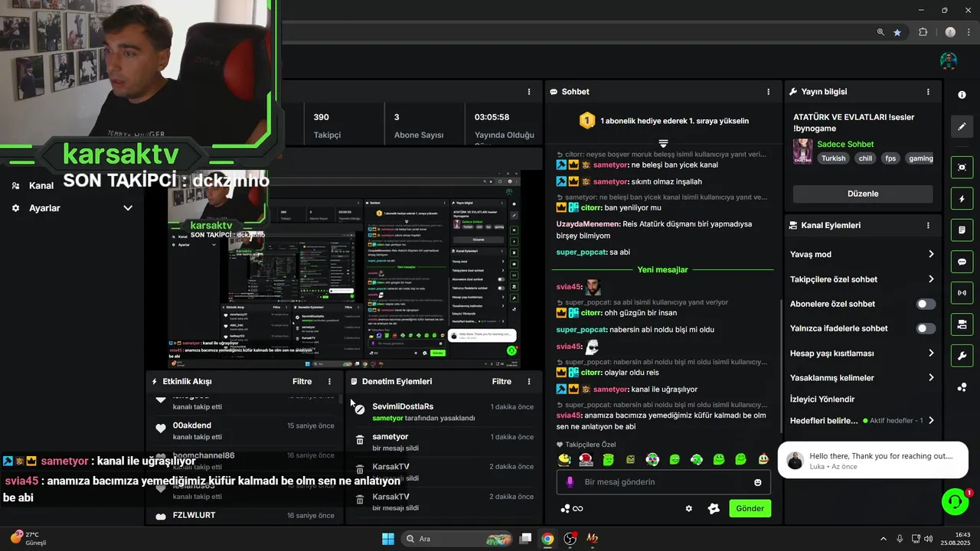Image resolution: width=980 pixels, height=551 pixels.
Task: Toggle the broadcast signal sidebar icon
Action: (x=962, y=293)
